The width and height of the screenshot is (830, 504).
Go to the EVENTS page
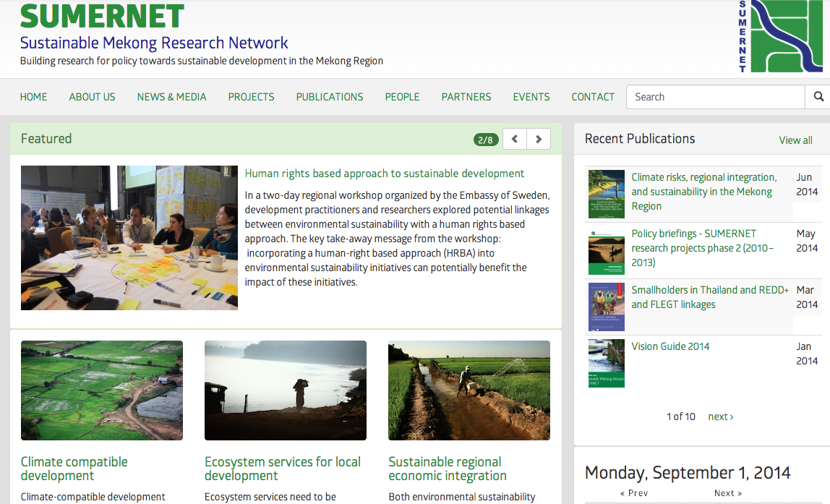pyautogui.click(x=531, y=97)
